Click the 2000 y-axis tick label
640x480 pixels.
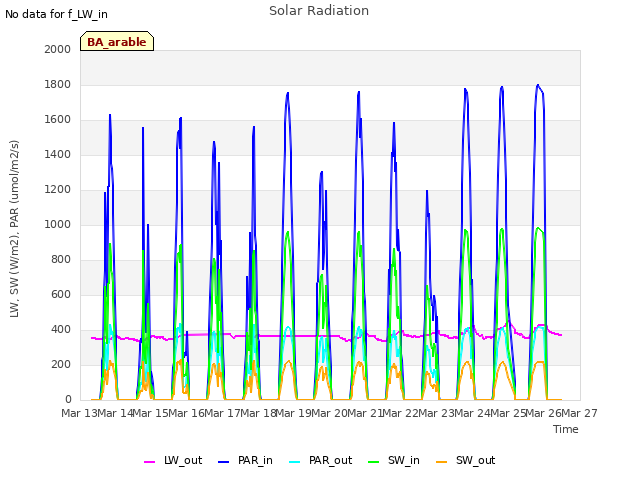click(58, 49)
